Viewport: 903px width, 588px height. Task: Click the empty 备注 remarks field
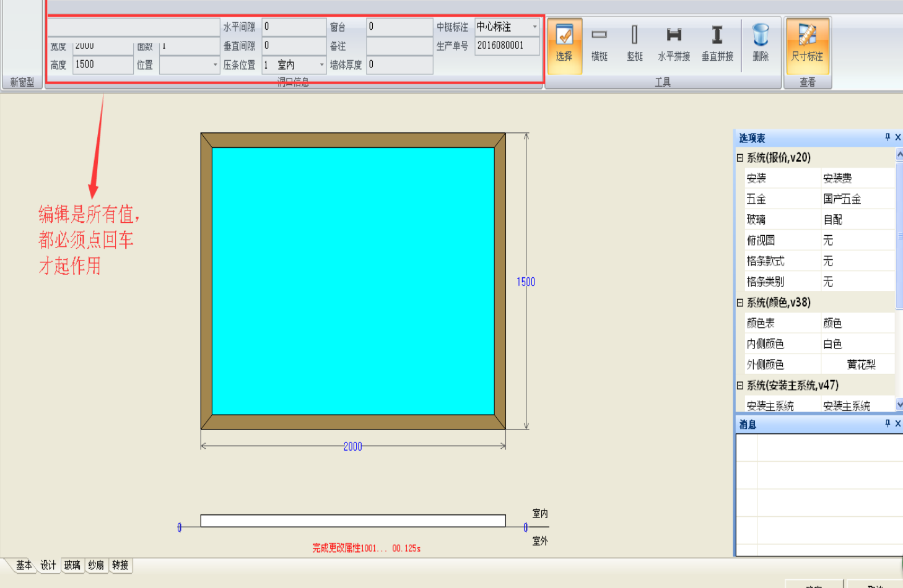(x=399, y=46)
